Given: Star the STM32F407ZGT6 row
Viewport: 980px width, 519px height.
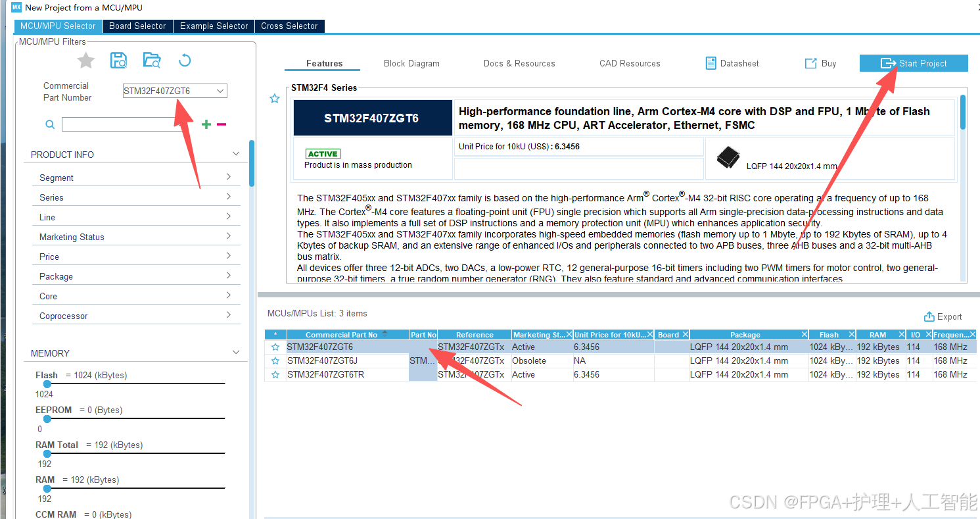Looking at the screenshot, I should [x=275, y=347].
